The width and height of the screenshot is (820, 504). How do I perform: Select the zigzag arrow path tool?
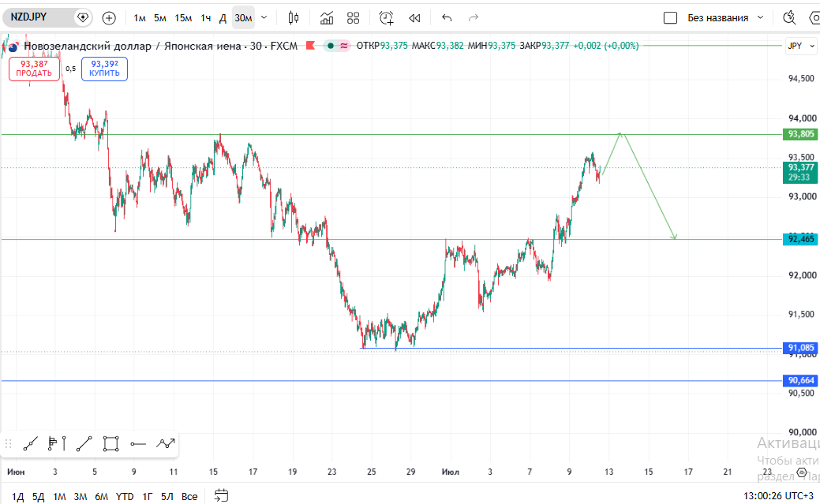165,444
